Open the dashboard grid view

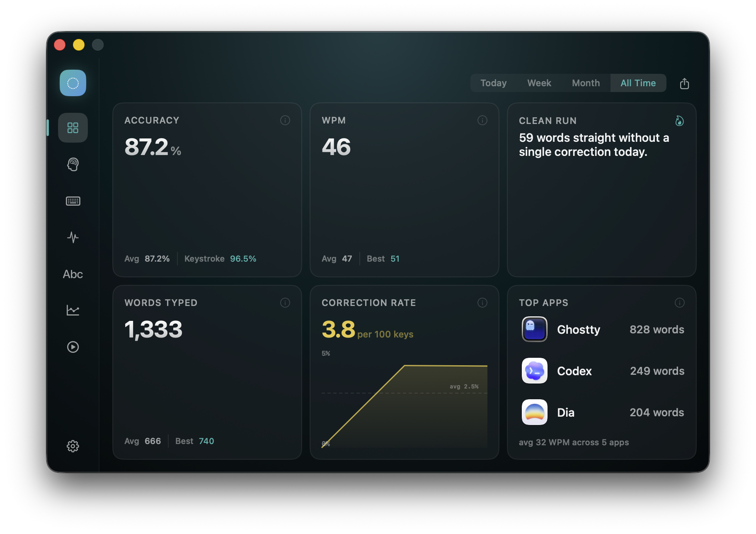[x=73, y=128]
